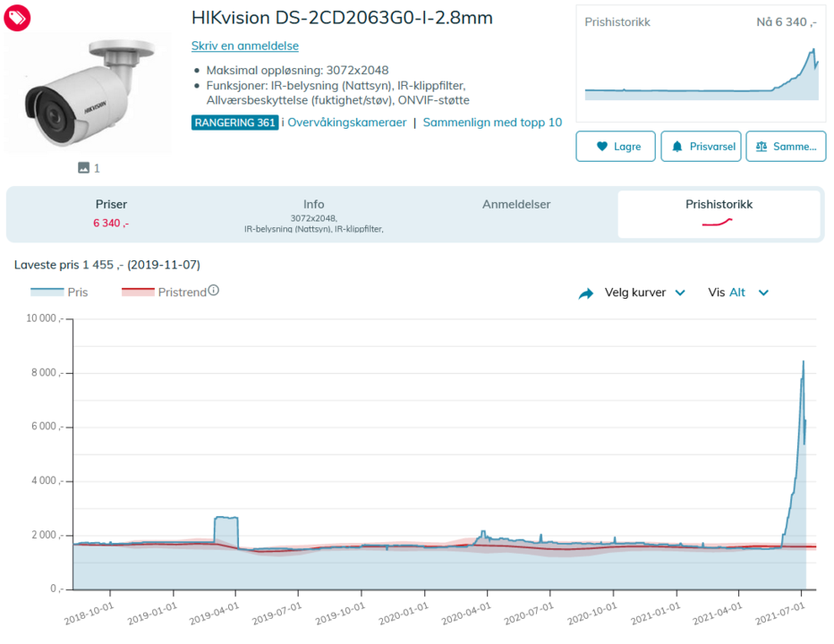
Task: Switch to the Priser tab
Action: coord(112,213)
